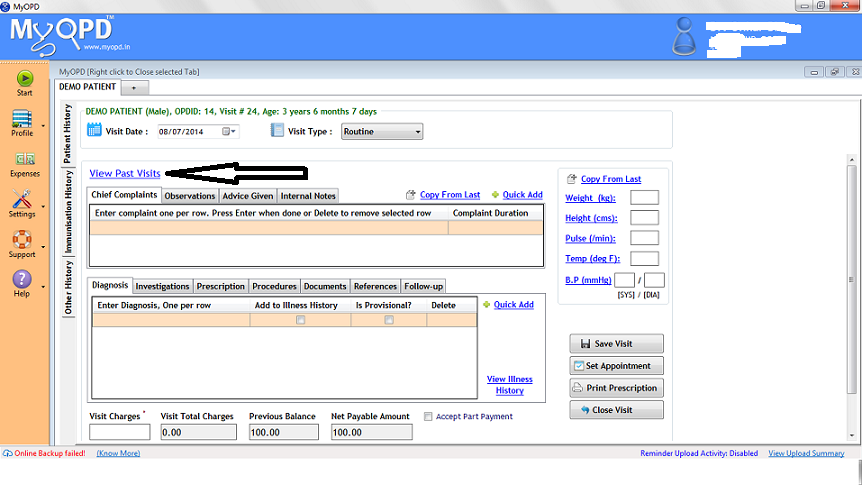Expand the Settings menu arrow

tap(43, 207)
